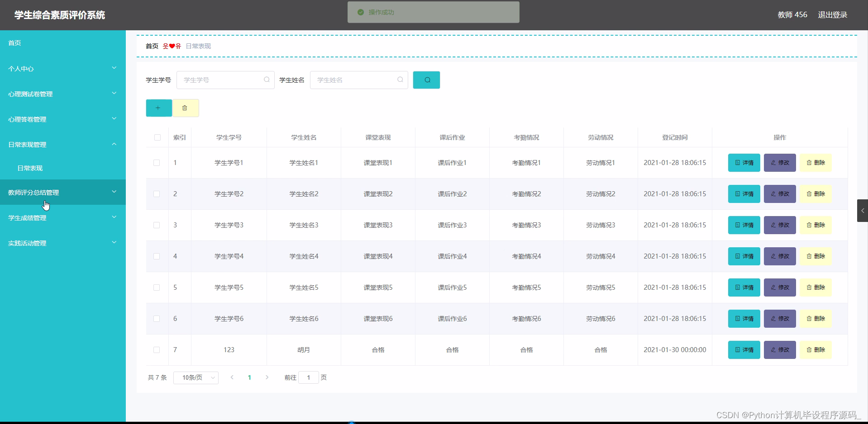Screen dimensions: 868x424
Task: Expand the 学生成绩管理 sidebar menu
Action: tap(63, 218)
